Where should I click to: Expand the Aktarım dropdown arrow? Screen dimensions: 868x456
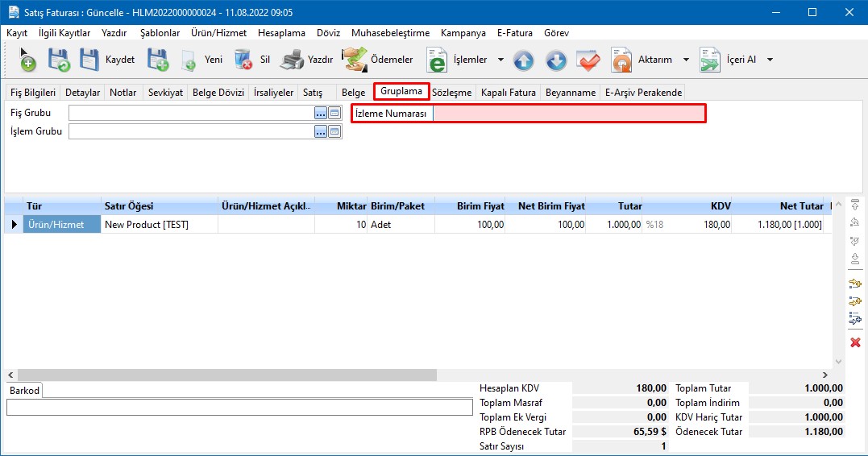(686, 60)
